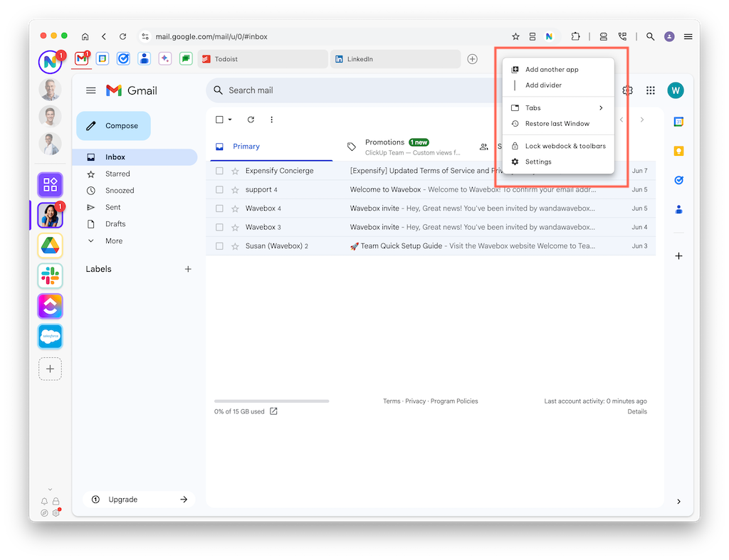Image resolution: width=729 pixels, height=560 pixels.
Task: Star the Susan (Wavebox) email
Action: point(235,246)
